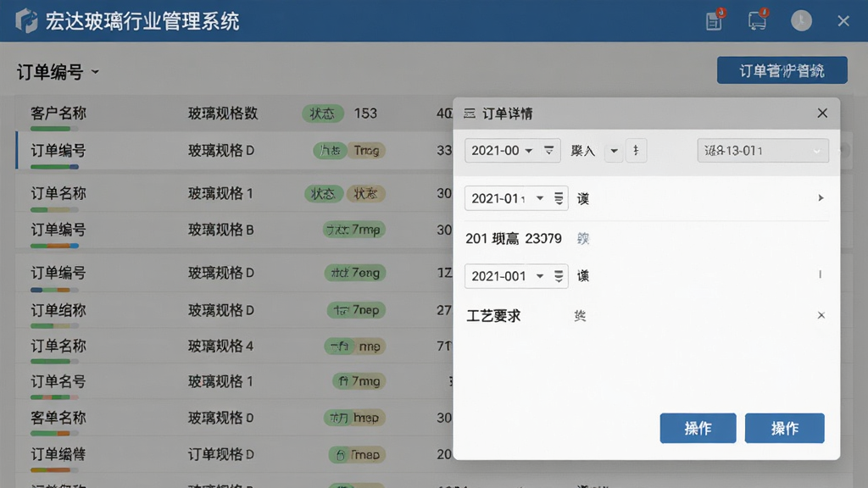The image size is (868, 488).
Task: Click the progress bar under 客户名称
Action: (54, 129)
